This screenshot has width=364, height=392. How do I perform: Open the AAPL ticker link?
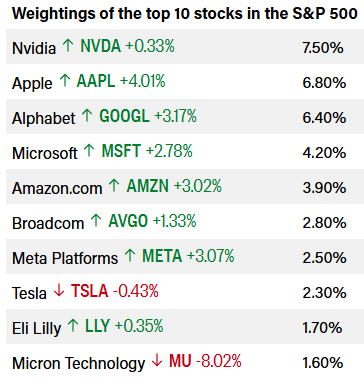pyautogui.click(x=96, y=81)
